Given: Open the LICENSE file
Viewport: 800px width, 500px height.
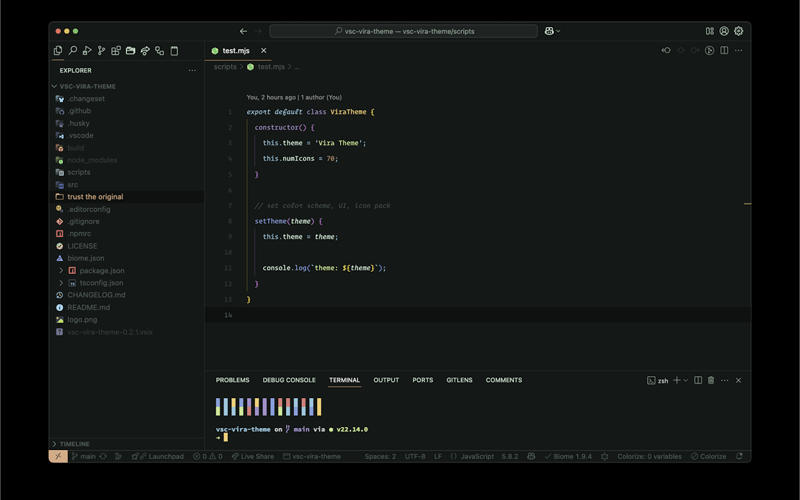Looking at the screenshot, I should (82, 246).
